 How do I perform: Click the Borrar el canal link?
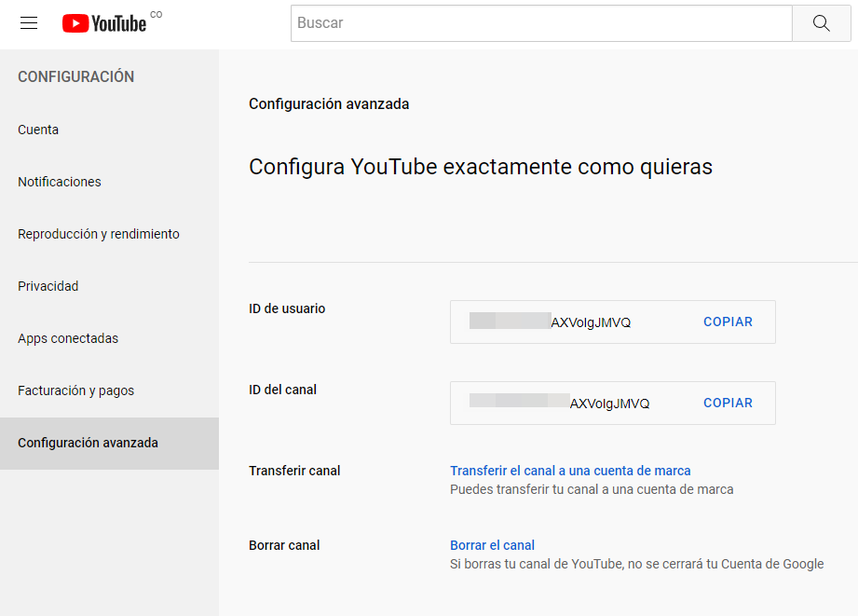(492, 545)
